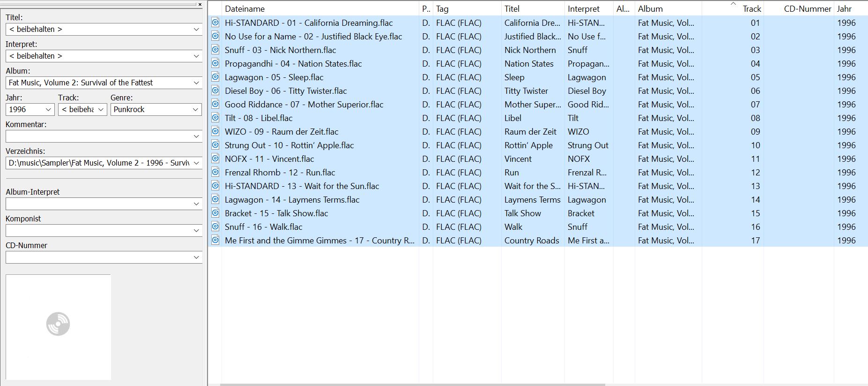Click the file icon for Nick Northern.flac
The width and height of the screenshot is (868, 386).
[215, 49]
